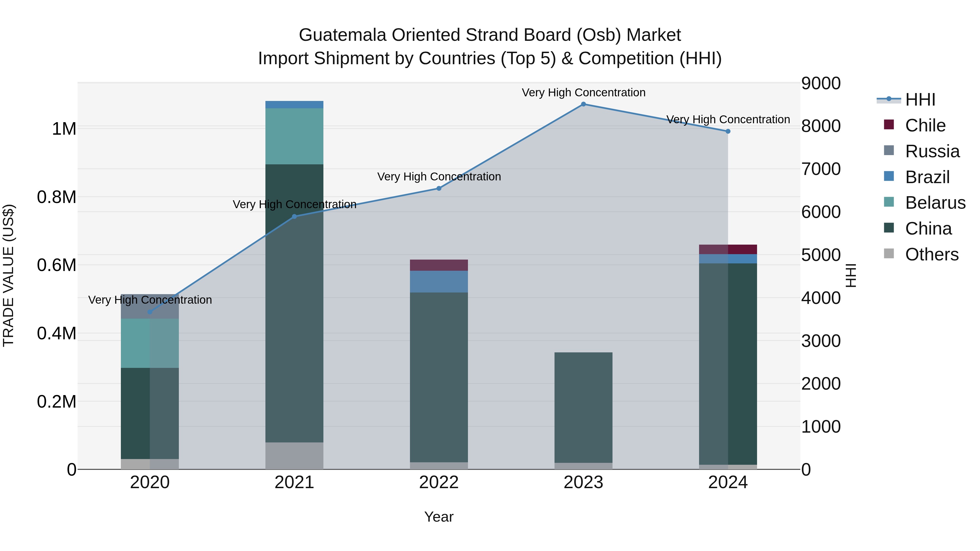
Task: Click the Belarus teal legend swatch
Action: pos(889,202)
